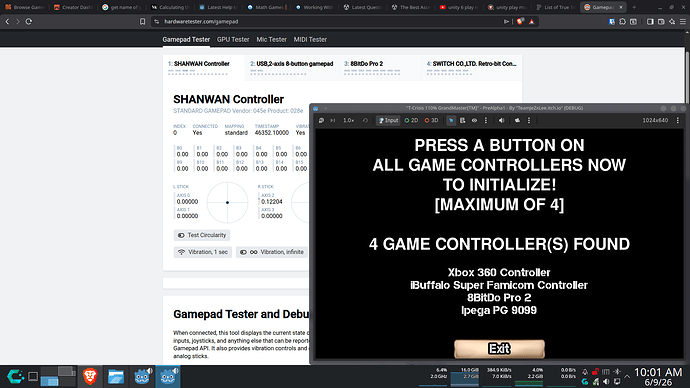Click the suspend icon at game toolbar start
690x388 pixels.
(321, 120)
